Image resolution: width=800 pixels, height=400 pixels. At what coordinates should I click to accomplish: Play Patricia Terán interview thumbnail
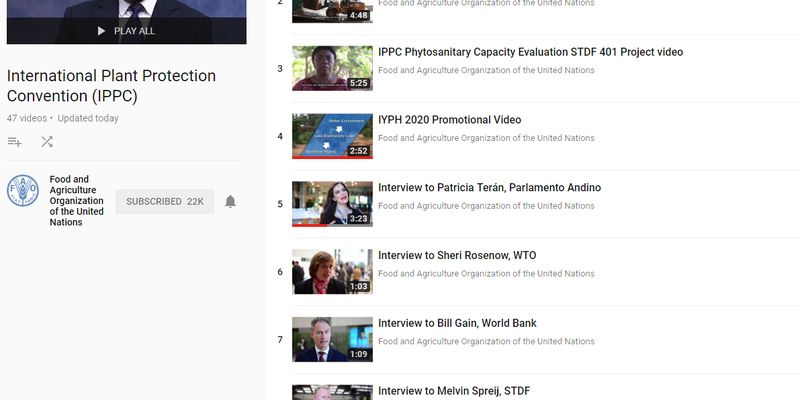click(332, 204)
